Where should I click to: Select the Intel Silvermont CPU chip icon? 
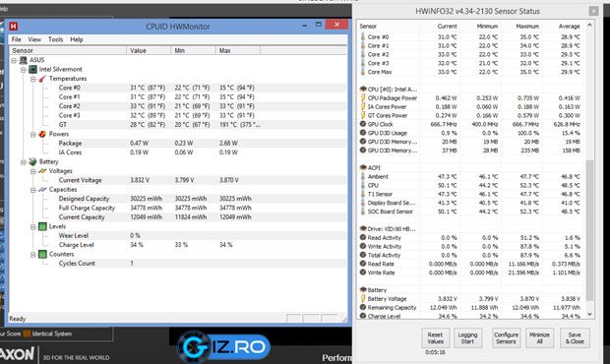pos(33,69)
